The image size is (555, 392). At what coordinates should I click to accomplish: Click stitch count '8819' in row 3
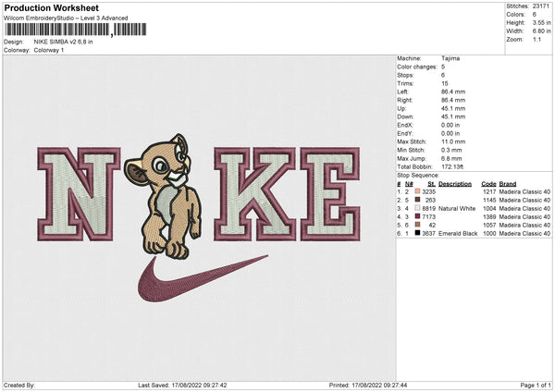(428, 208)
